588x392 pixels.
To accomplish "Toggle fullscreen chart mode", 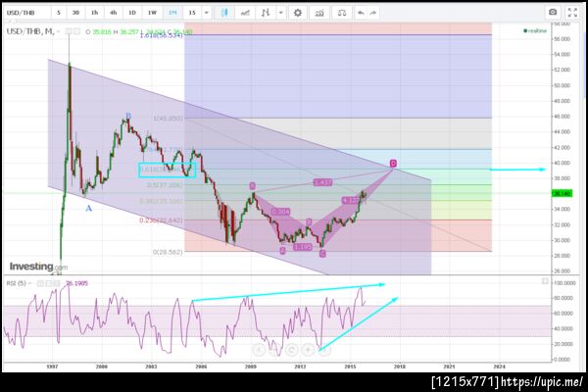I will tap(572, 13).
